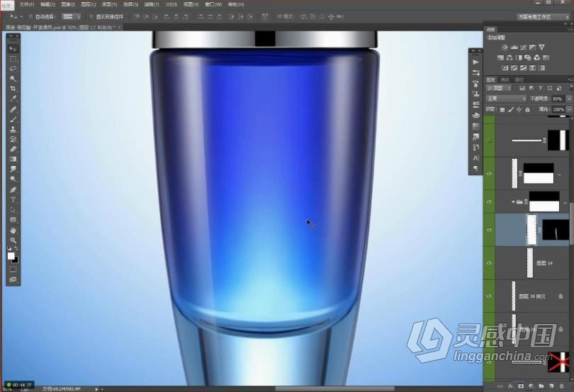The height and width of the screenshot is (392, 574).
Task: Open the 滤镜(T) Filter menu
Action: pos(151,4)
